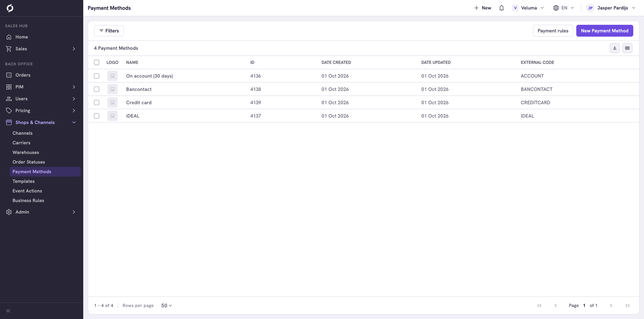Expand the PIM menu chevron

(x=74, y=87)
